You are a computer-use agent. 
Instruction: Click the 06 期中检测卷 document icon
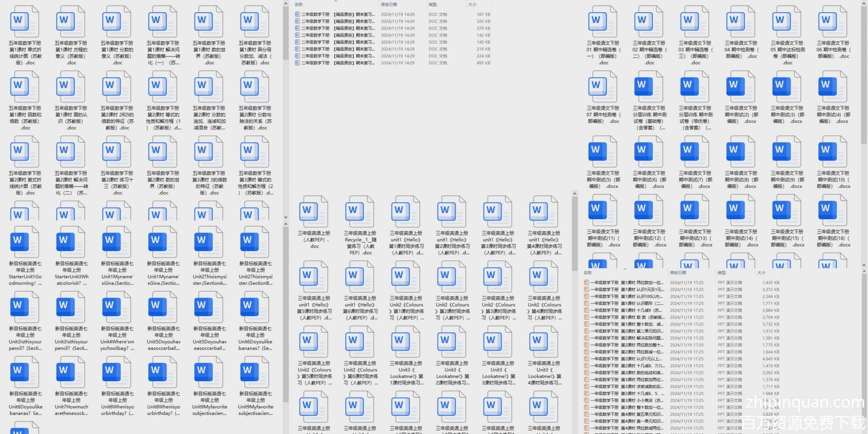tap(833, 22)
